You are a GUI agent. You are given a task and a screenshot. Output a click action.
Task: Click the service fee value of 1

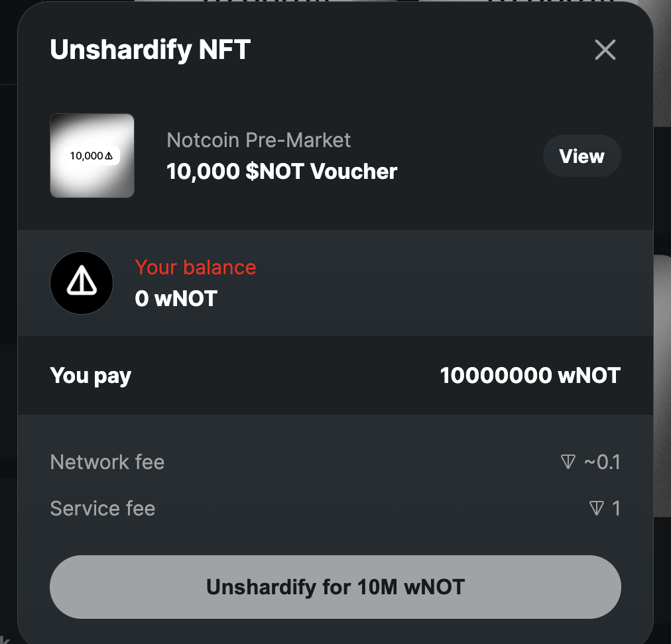(616, 508)
